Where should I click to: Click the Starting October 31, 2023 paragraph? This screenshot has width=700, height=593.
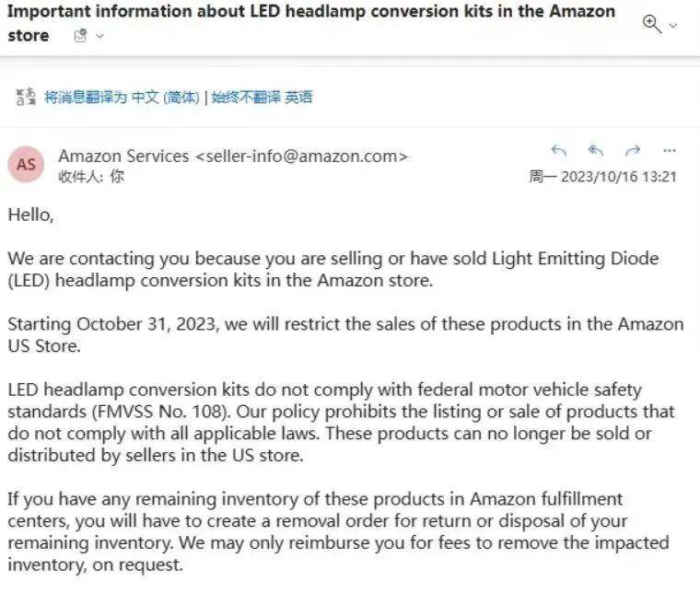(x=345, y=334)
